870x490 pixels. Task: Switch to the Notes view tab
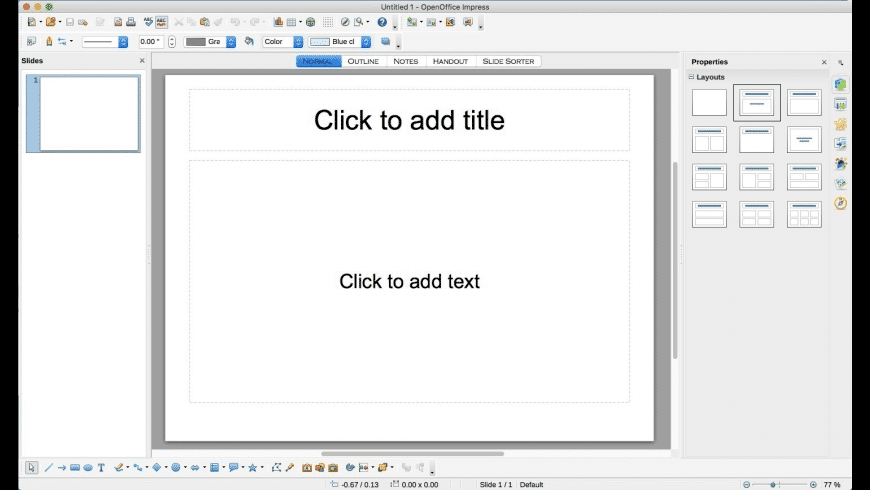point(406,62)
